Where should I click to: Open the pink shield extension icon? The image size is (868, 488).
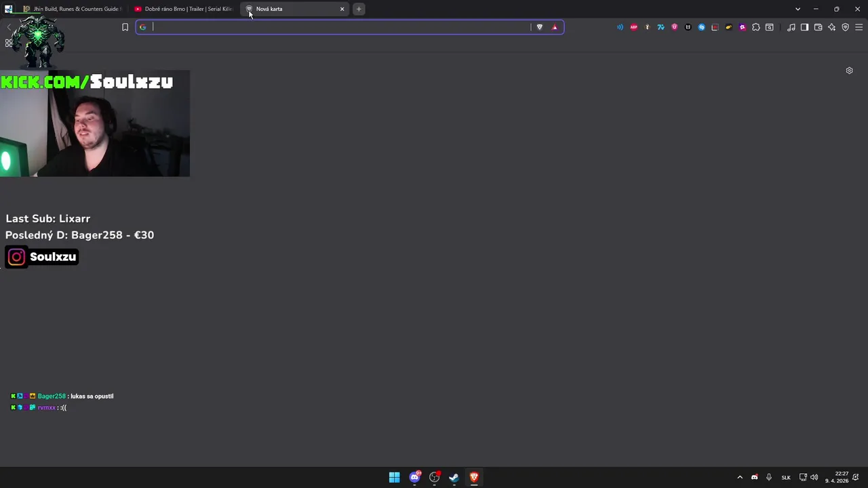click(674, 27)
